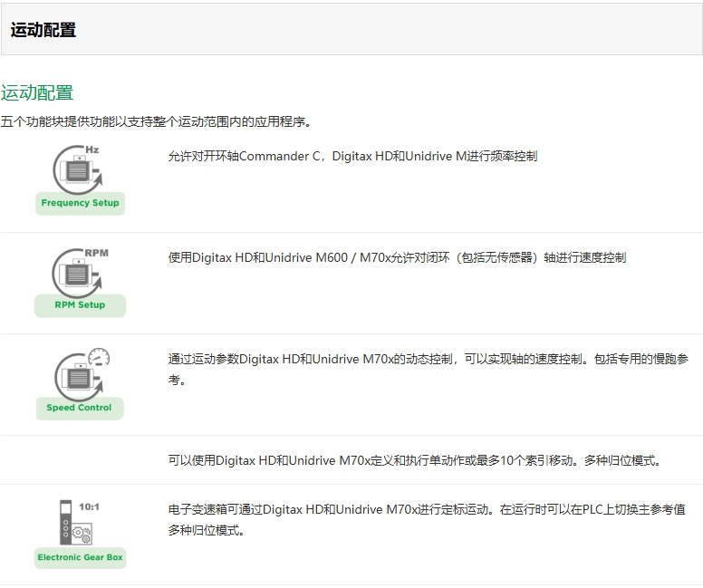Click the Hz symbol above the motor
703x588 pixels.
point(92,148)
